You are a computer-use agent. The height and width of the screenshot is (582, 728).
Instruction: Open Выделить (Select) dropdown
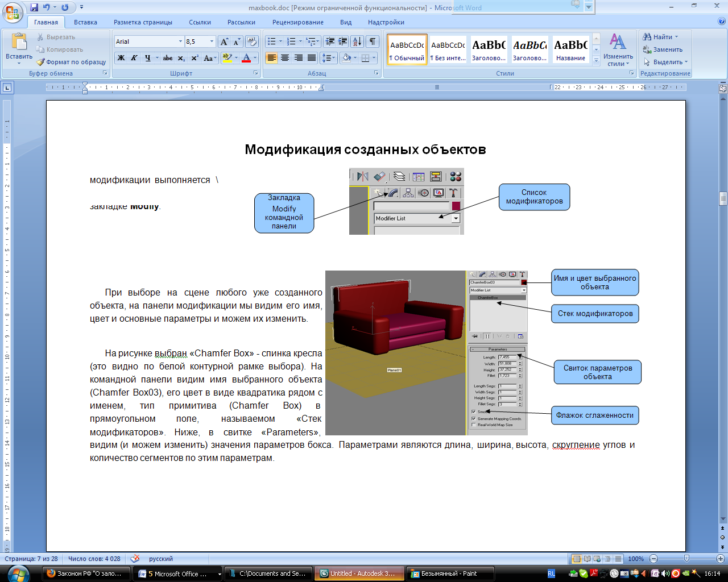[665, 62]
